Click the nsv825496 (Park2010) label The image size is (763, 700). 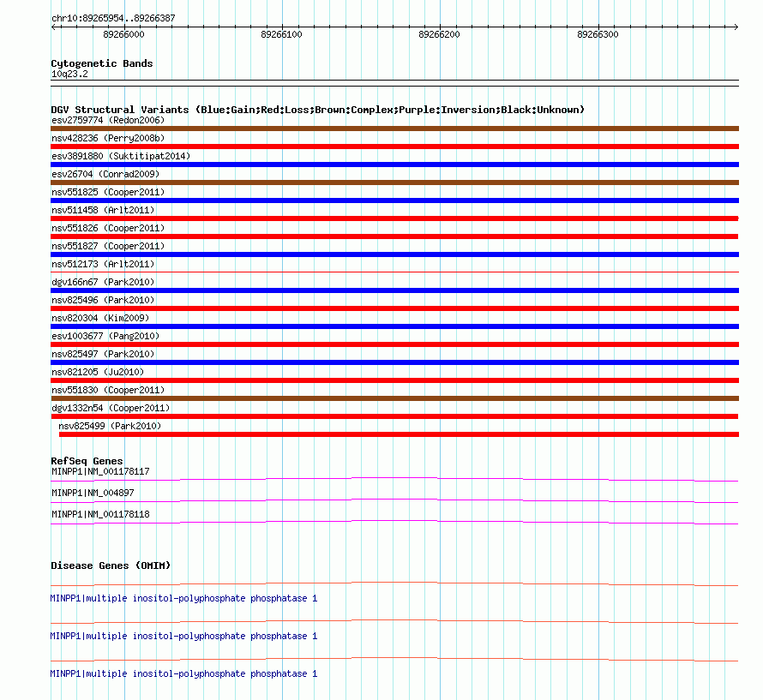(103, 300)
